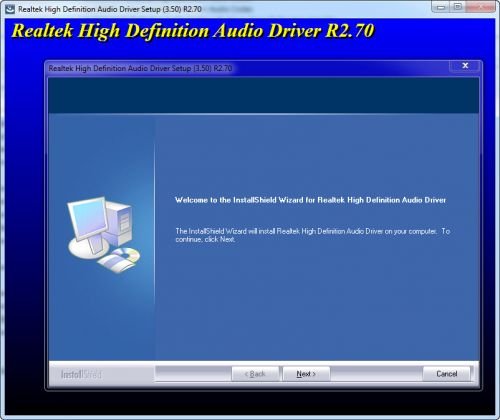Image resolution: width=500 pixels, height=420 pixels.
Task: Click the "To continue, click Next" description text
Action: 312,235
